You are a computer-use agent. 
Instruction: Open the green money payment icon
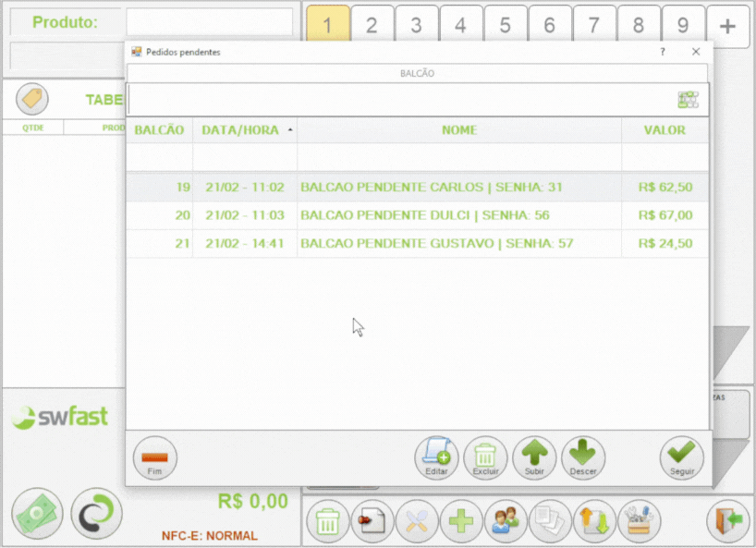37,513
